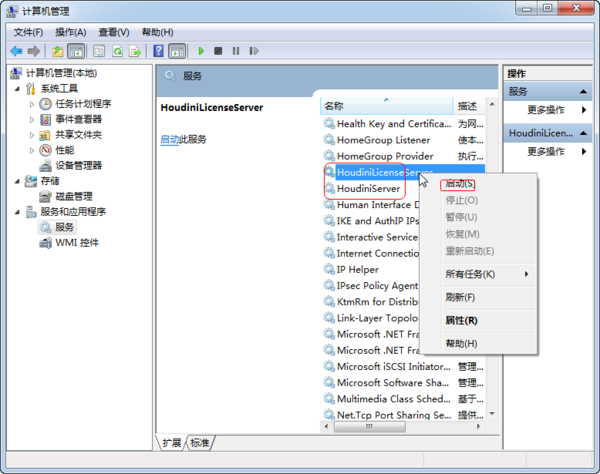Click the blue Help question mark icon
Screen dimensions: 600x474
point(158,51)
